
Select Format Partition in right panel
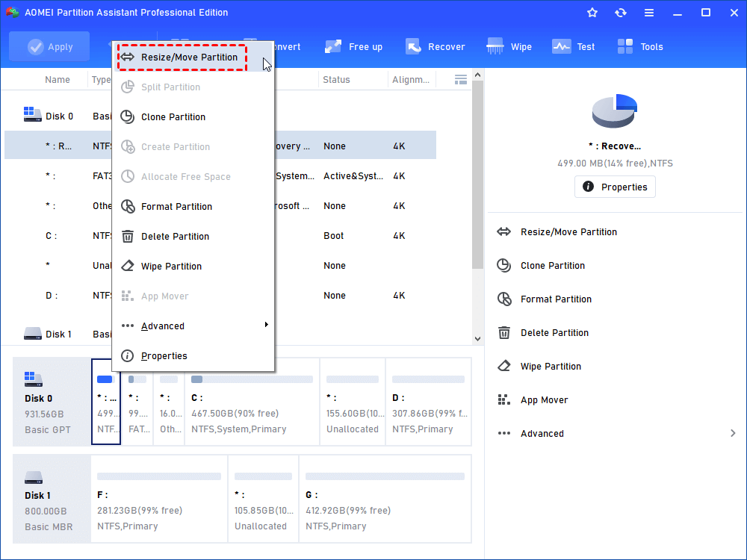(x=556, y=299)
